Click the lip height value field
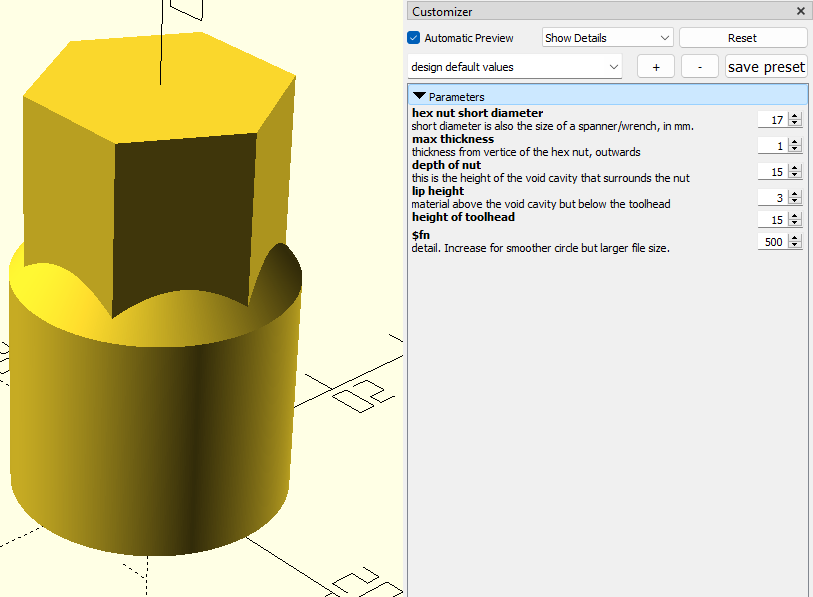This screenshot has height=597, width=813. click(772, 198)
